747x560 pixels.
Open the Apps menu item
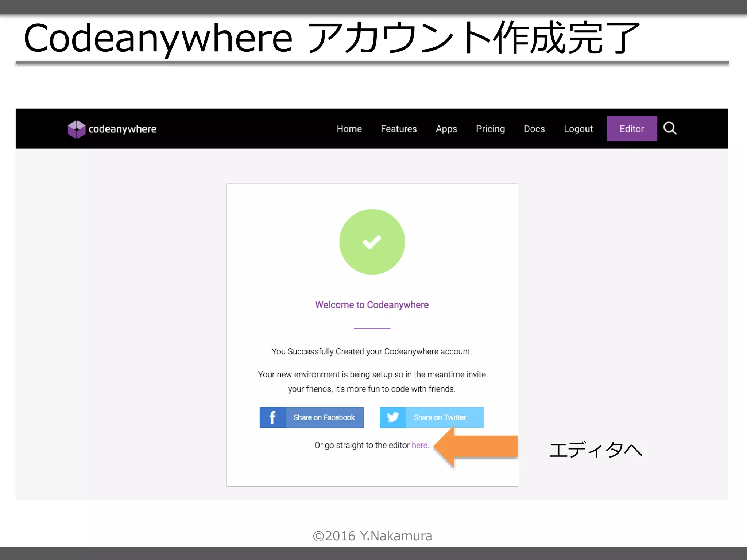click(x=446, y=129)
